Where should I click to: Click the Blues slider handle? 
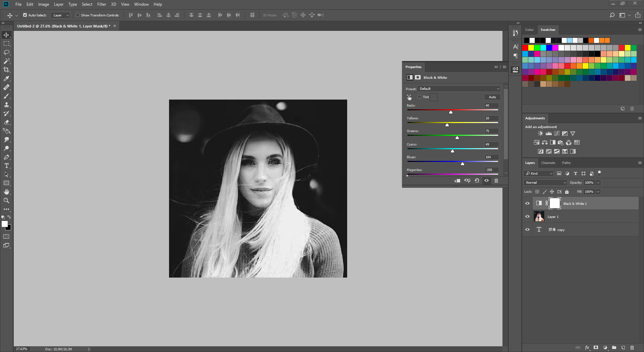463,164
